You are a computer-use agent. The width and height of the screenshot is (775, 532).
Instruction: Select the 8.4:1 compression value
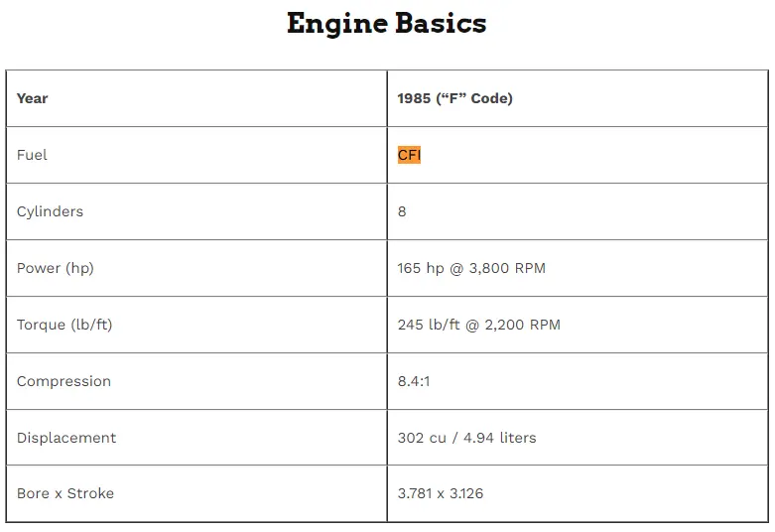tap(414, 381)
